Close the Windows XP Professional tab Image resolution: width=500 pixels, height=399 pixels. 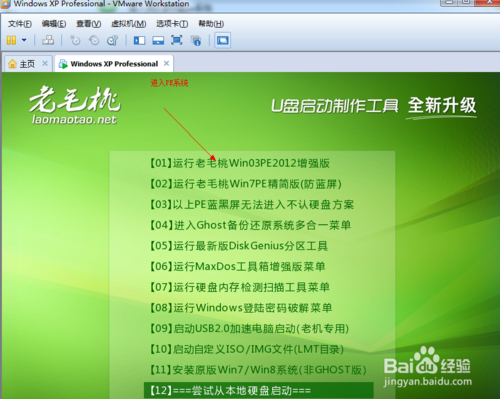(166, 63)
